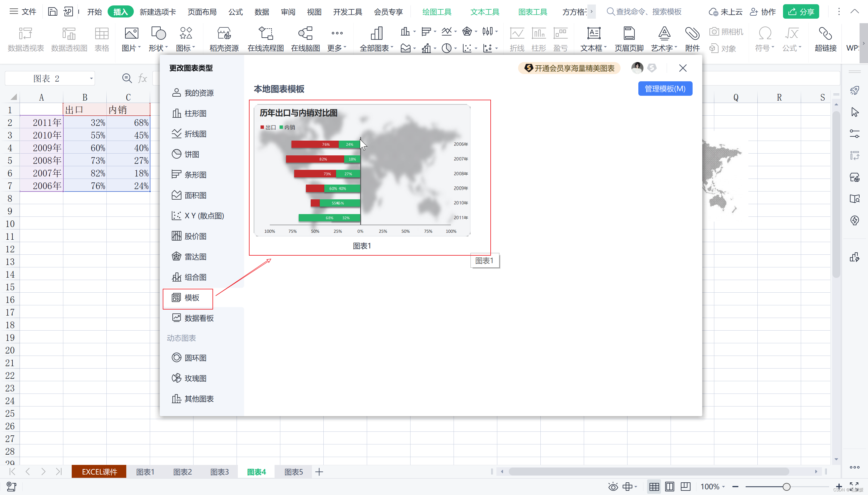Click the 更多 three-dots icon
Viewport: 868px width, 495px height.
click(x=337, y=33)
